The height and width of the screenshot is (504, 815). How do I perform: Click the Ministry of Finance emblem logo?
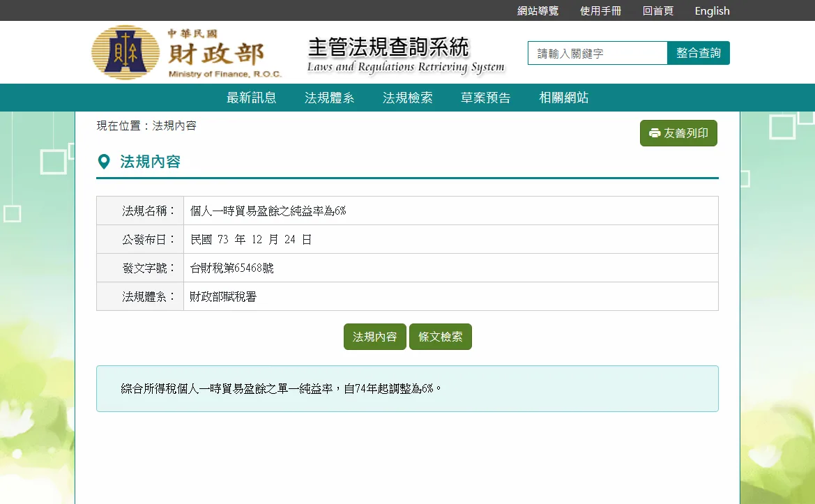pos(125,52)
